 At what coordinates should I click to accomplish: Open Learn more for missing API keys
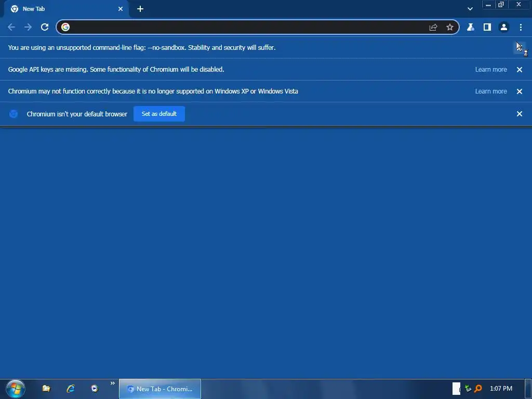click(x=491, y=70)
